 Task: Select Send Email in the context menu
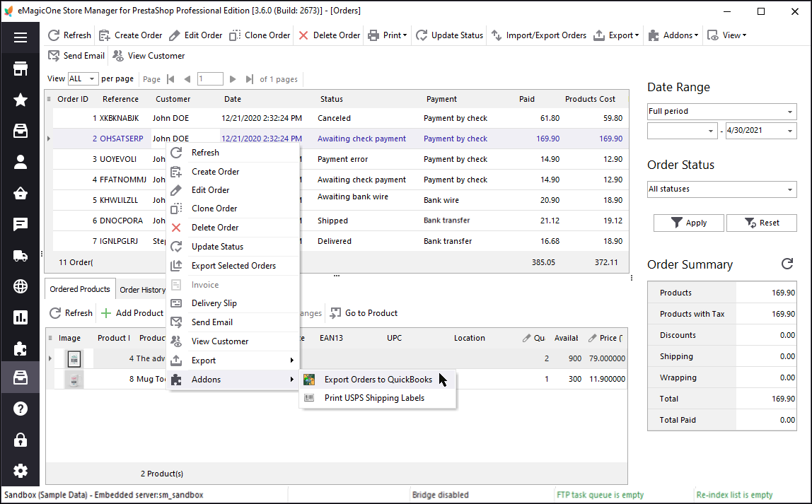tap(233, 322)
